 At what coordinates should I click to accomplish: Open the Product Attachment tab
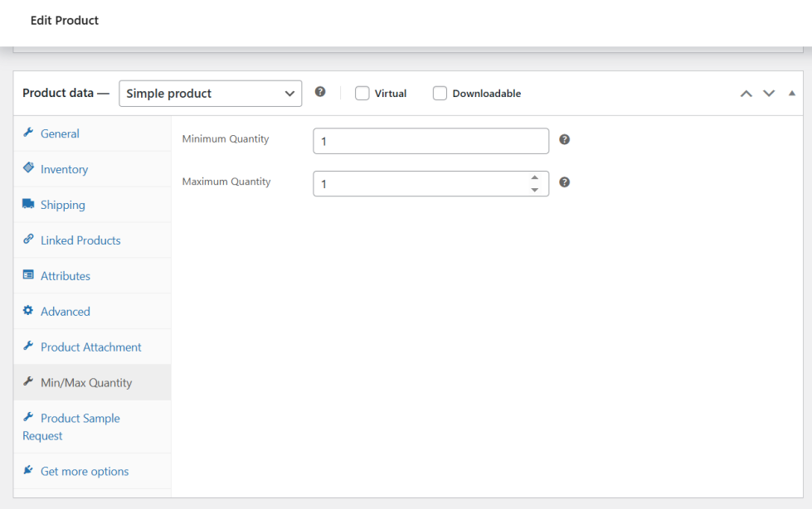coord(90,347)
